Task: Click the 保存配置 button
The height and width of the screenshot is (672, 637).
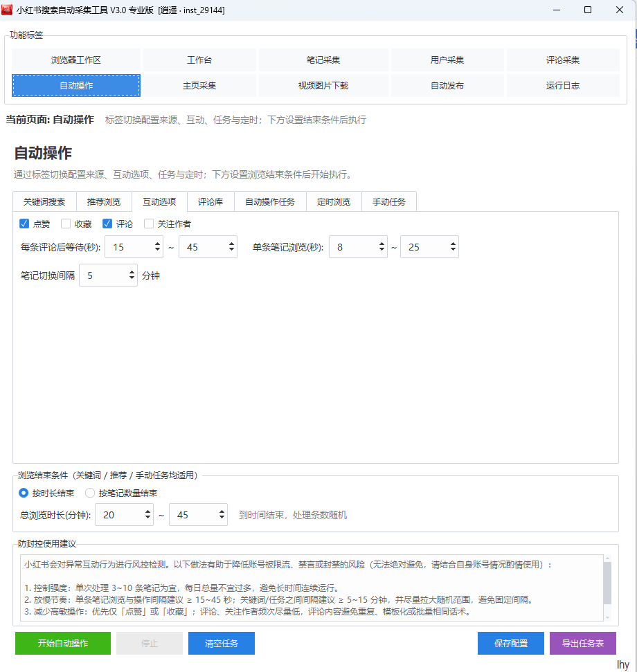Action: [511, 643]
